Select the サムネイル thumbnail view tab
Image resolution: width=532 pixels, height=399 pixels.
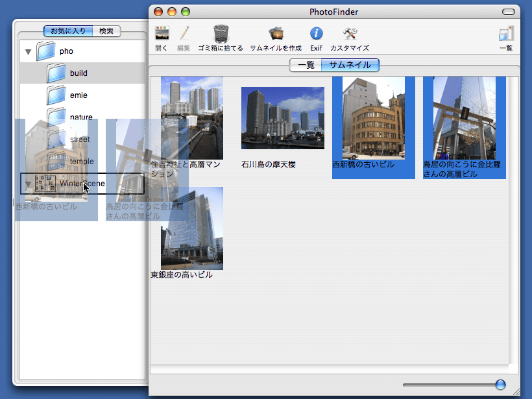[x=350, y=65]
